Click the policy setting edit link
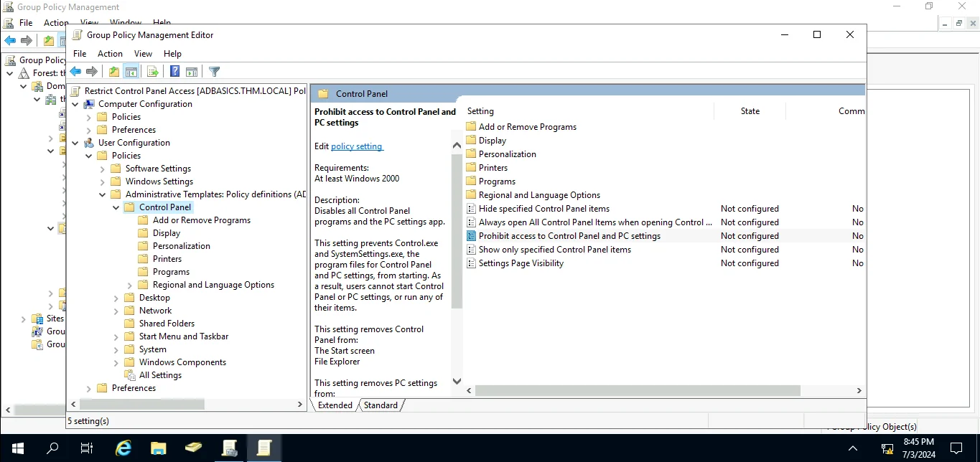The image size is (980, 462). tap(357, 146)
